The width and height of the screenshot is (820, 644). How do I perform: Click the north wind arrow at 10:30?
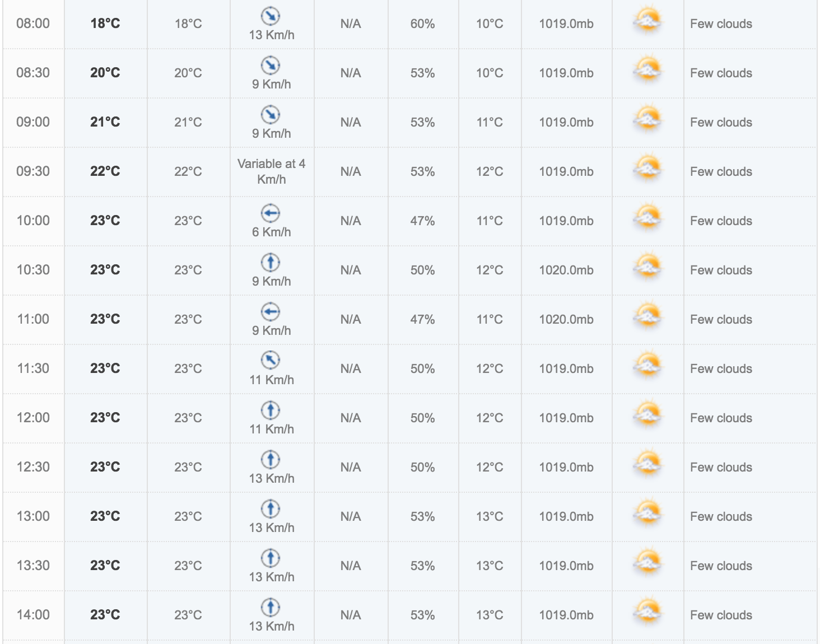pyautogui.click(x=271, y=262)
